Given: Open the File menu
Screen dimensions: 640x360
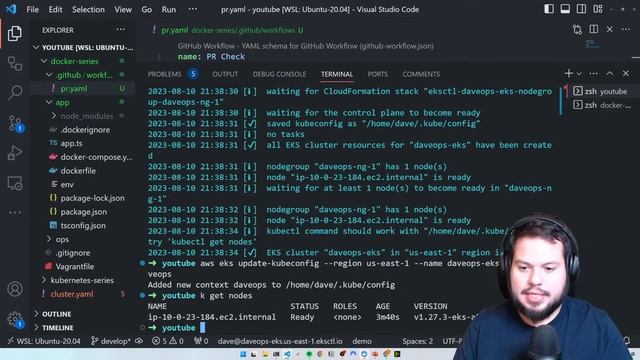Looking at the screenshot, I should pyautogui.click(x=32, y=9).
